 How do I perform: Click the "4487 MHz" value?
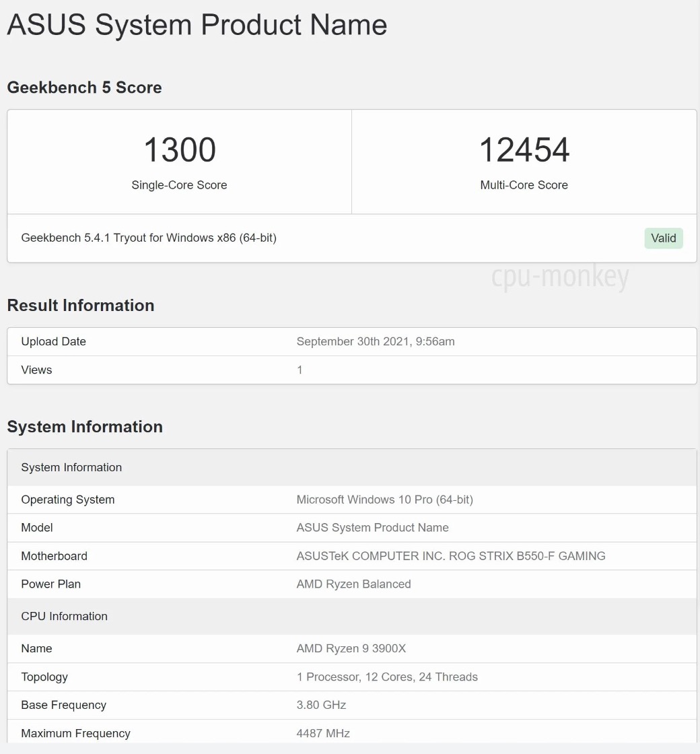point(323,733)
